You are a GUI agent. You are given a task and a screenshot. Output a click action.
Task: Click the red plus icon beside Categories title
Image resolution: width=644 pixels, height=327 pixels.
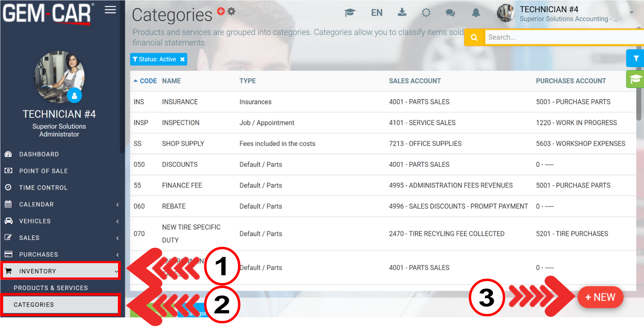[x=220, y=11]
